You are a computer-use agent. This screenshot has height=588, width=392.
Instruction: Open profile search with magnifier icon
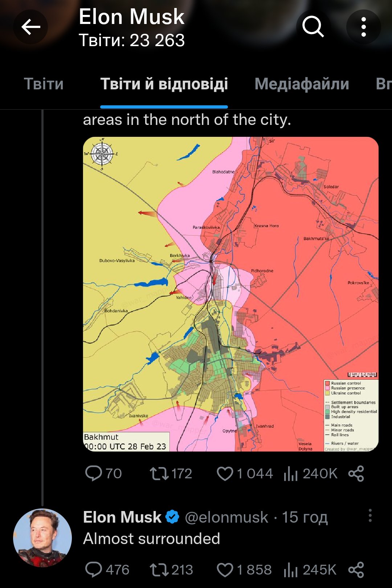pos(313,27)
